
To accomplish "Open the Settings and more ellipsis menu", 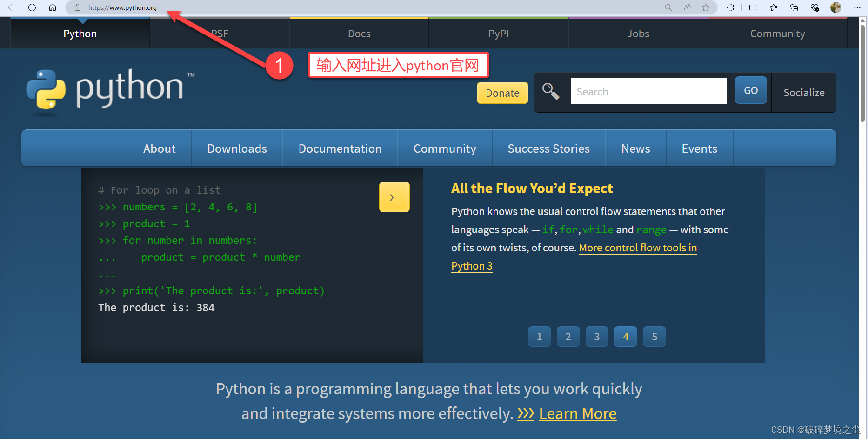I will click(x=857, y=7).
